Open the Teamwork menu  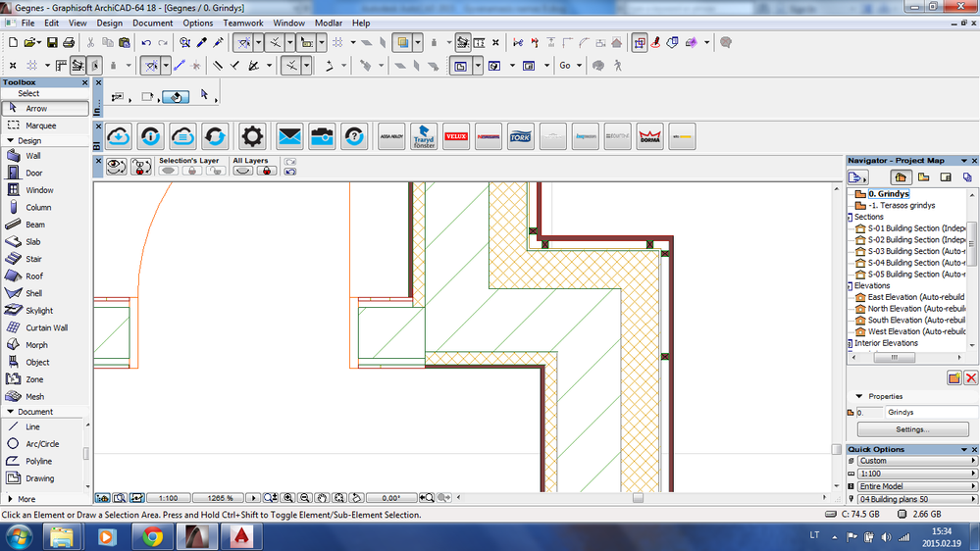pos(242,23)
